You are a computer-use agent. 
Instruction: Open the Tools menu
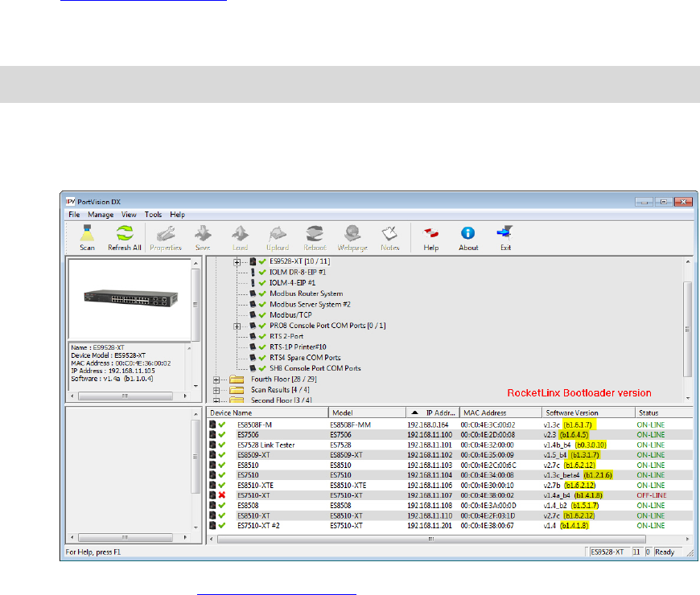point(153,215)
